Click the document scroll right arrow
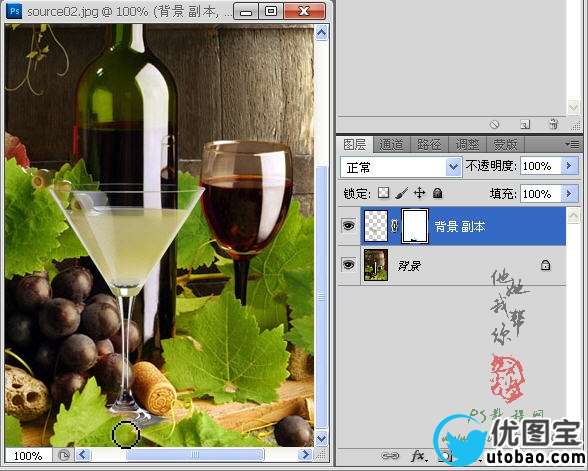588x471 pixels. coord(305,455)
